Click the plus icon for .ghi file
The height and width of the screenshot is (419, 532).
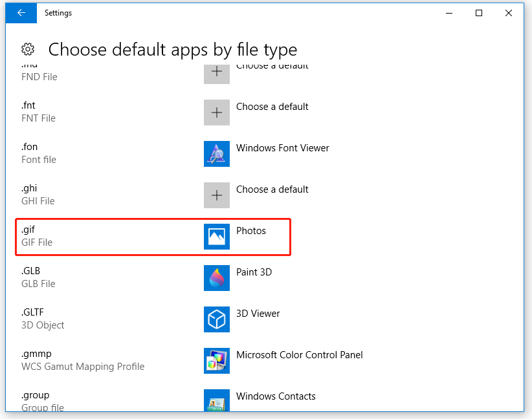click(216, 195)
